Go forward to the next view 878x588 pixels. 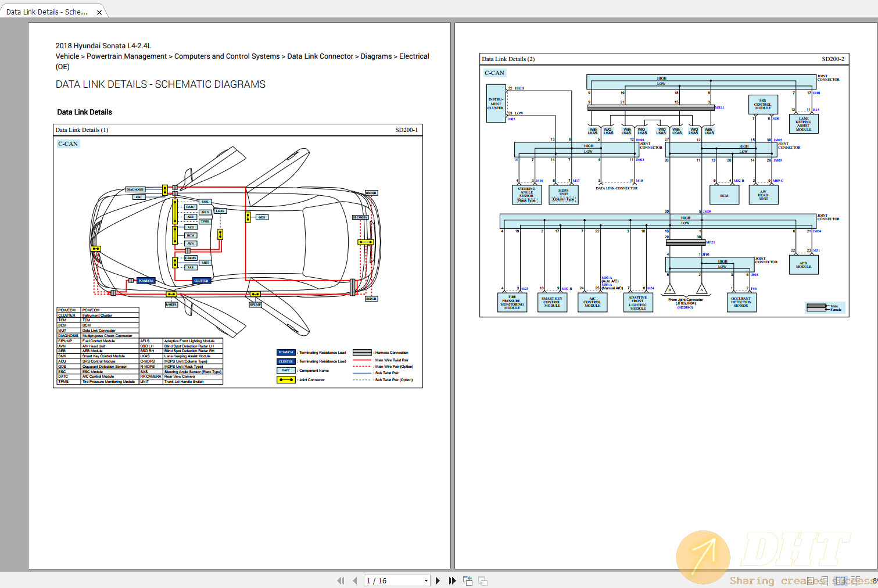pos(483,580)
